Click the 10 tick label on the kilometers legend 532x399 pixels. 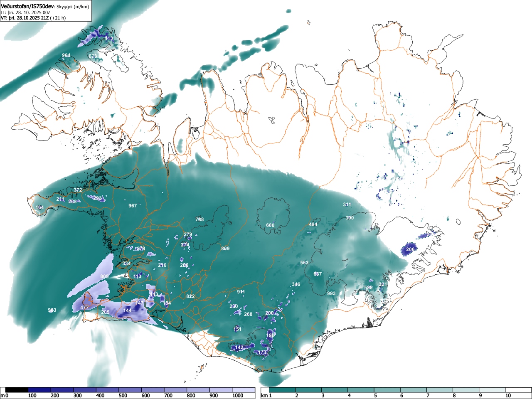tap(507, 396)
